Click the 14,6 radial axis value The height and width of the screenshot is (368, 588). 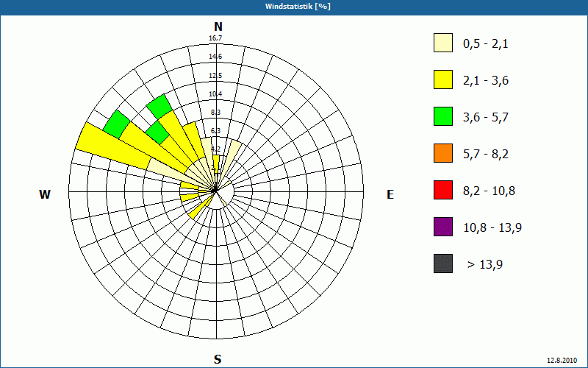click(x=215, y=57)
